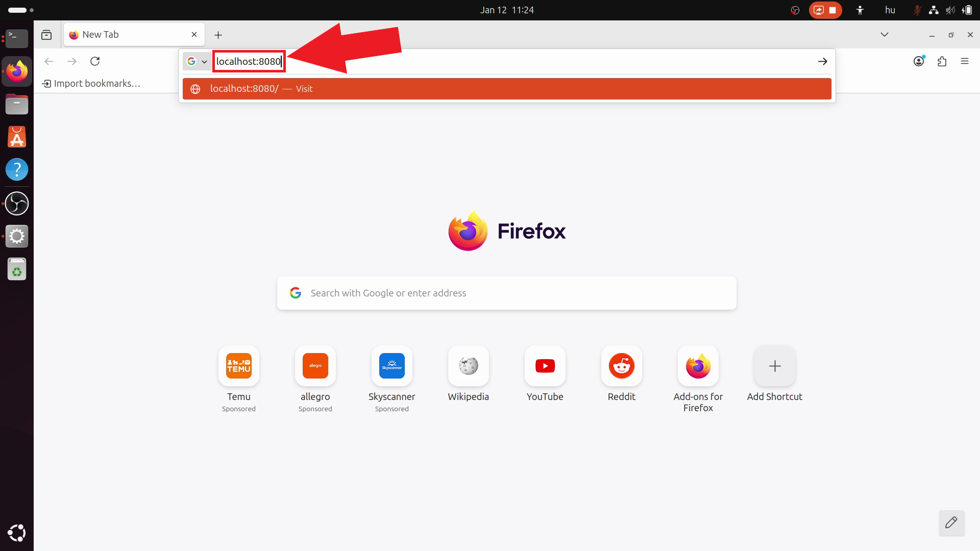Open the tab list chevron
Screen dimensions: 980x551
click(885, 34)
